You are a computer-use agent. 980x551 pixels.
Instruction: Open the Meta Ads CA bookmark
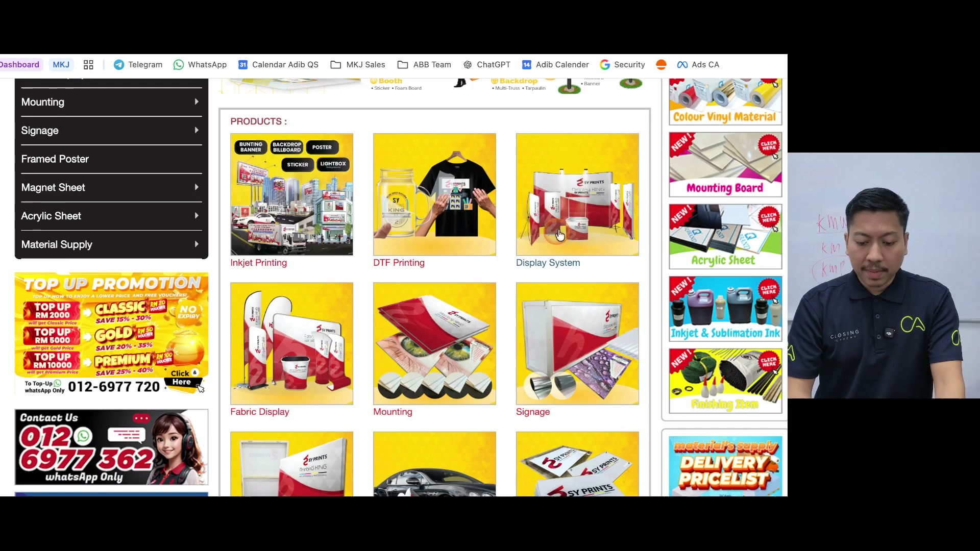pos(698,65)
